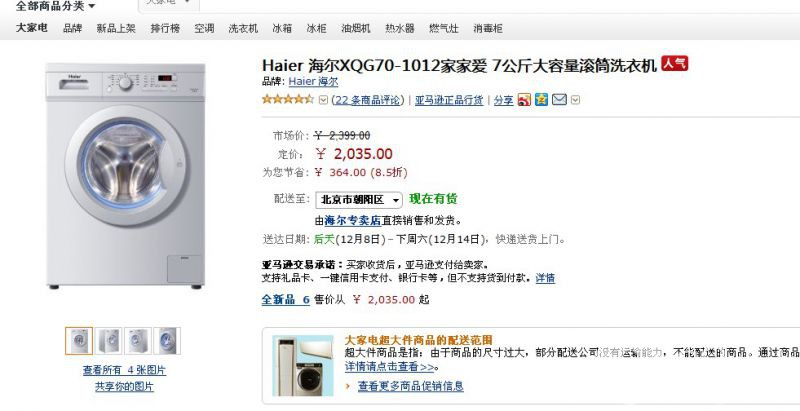This screenshot has height=411, width=800.
Task: Share the product via the envelope icon
Action: click(x=559, y=100)
